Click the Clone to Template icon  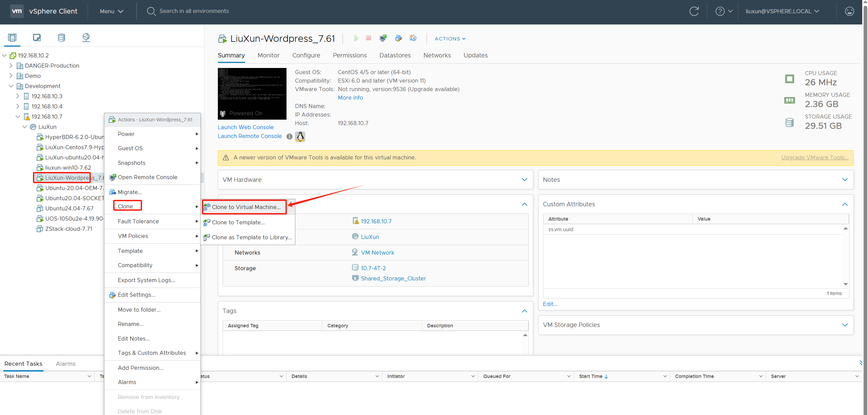(207, 222)
